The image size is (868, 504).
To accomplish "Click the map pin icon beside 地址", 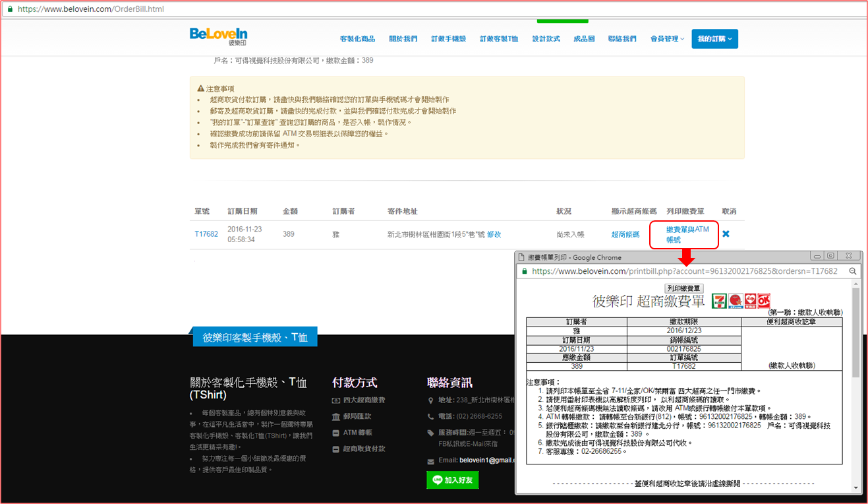I will pos(431,400).
